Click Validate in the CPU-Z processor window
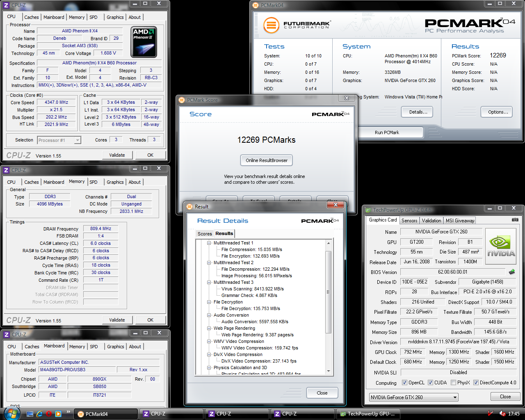This screenshot has height=420, width=525. pyautogui.click(x=117, y=155)
